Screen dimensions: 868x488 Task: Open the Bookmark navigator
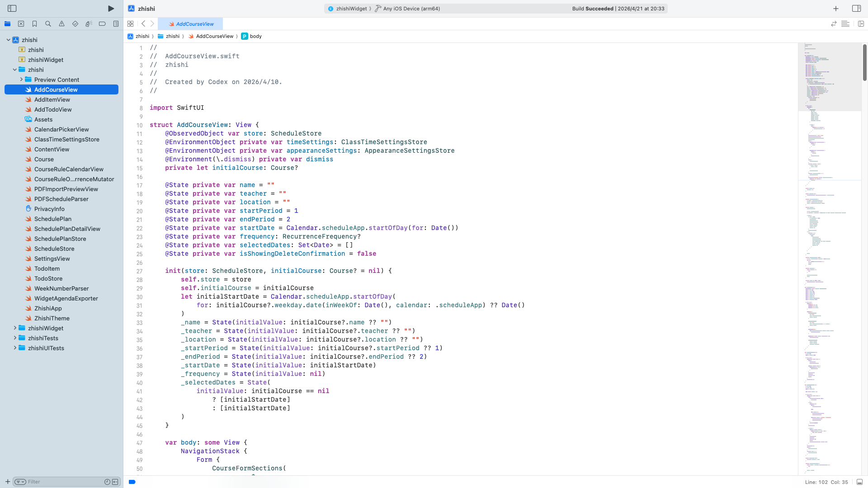(35, 24)
